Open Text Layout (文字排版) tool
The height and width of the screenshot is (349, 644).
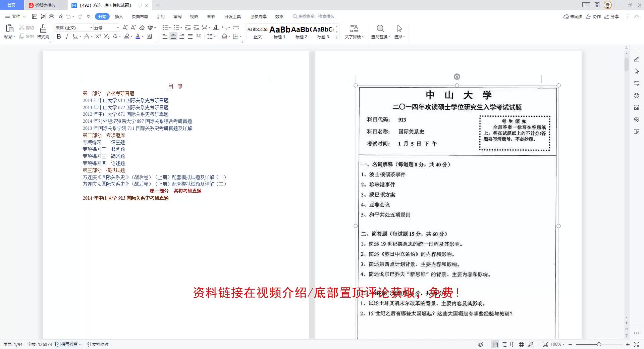[x=354, y=32]
